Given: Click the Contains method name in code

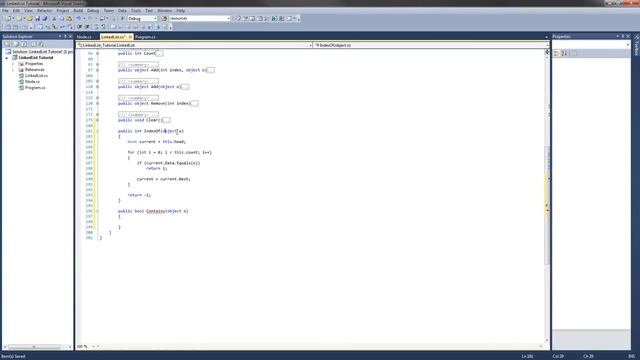Looking at the screenshot, I should tap(156, 211).
